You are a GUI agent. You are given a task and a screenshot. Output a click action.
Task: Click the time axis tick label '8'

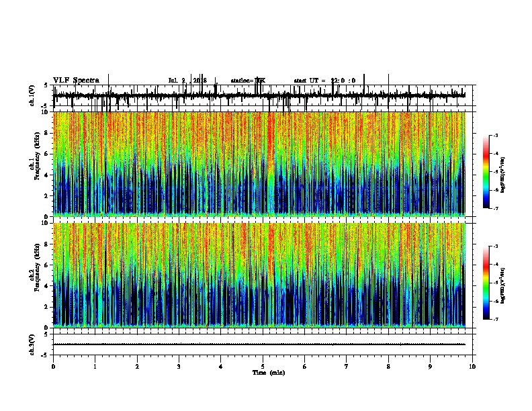[x=388, y=367]
